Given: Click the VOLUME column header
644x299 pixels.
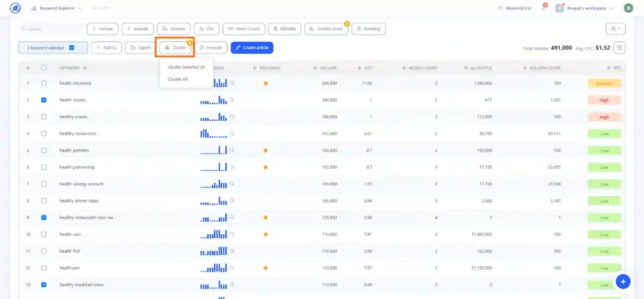Looking at the screenshot, I should click(x=328, y=68).
